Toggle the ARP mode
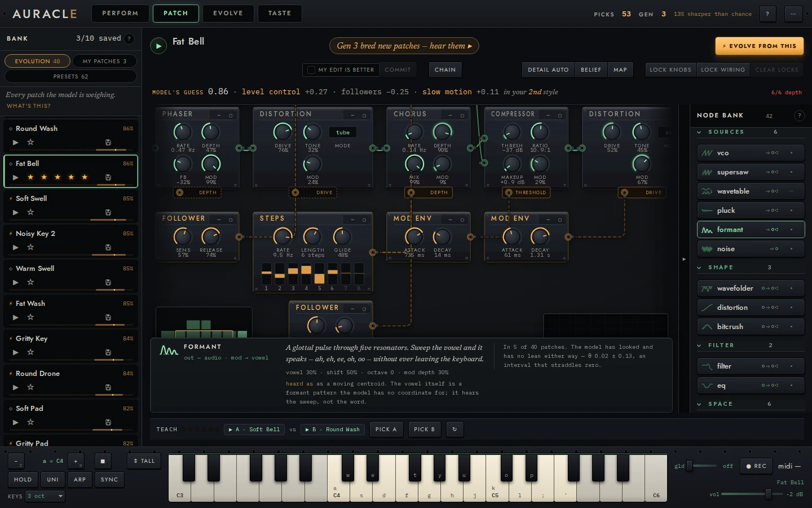The height and width of the screenshot is (508, 812). click(80, 480)
